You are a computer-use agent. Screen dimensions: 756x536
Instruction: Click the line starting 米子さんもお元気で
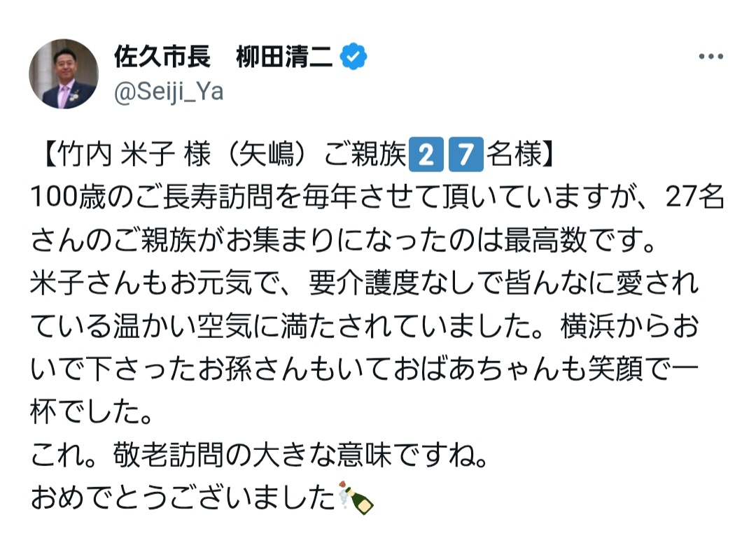pyautogui.click(x=364, y=284)
